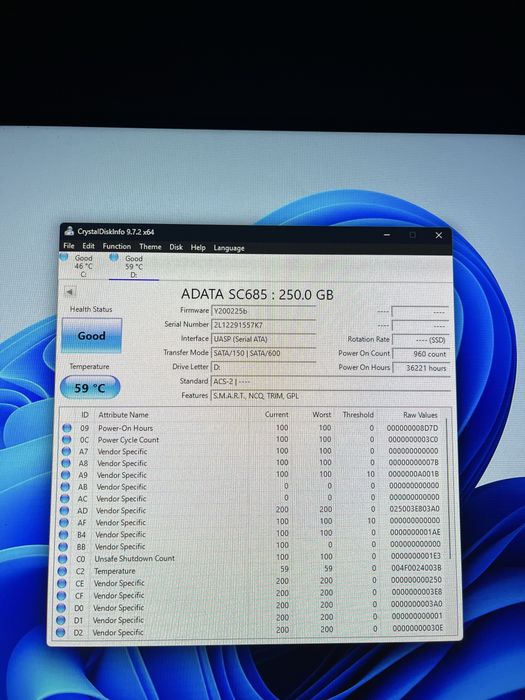Click the Attribute Name column header
Viewport: 525px width, 700px height.
123,415
